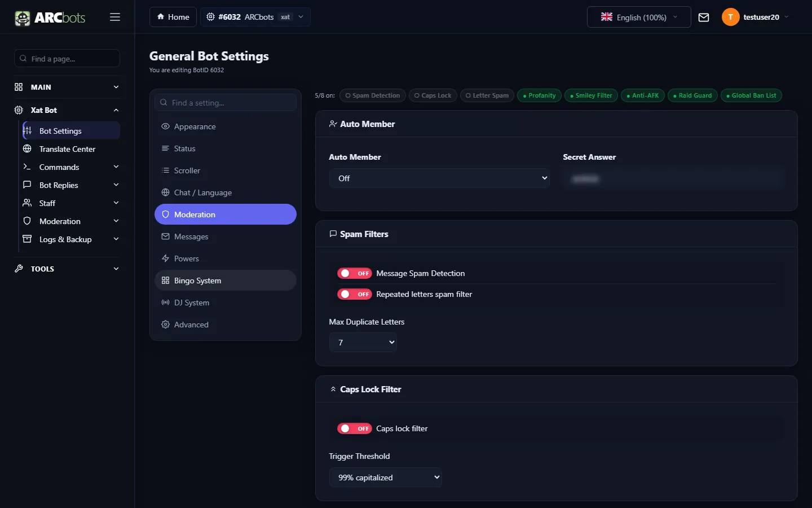Select the Scroller settings tab
The image size is (812, 508).
(226, 170)
